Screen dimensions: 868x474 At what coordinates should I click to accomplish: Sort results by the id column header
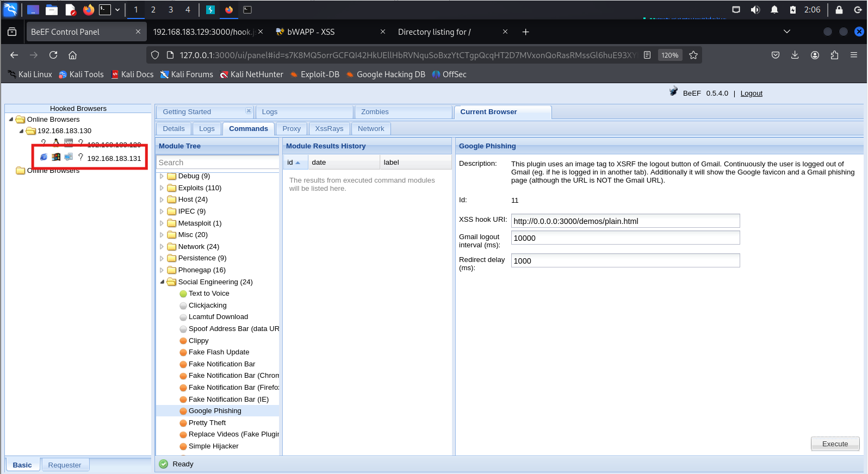(296, 163)
